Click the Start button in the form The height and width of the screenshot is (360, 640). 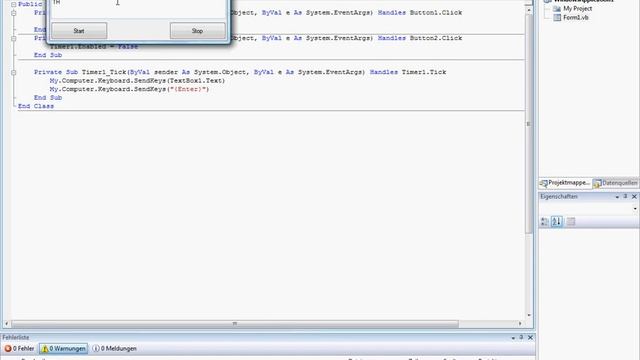tap(79, 31)
